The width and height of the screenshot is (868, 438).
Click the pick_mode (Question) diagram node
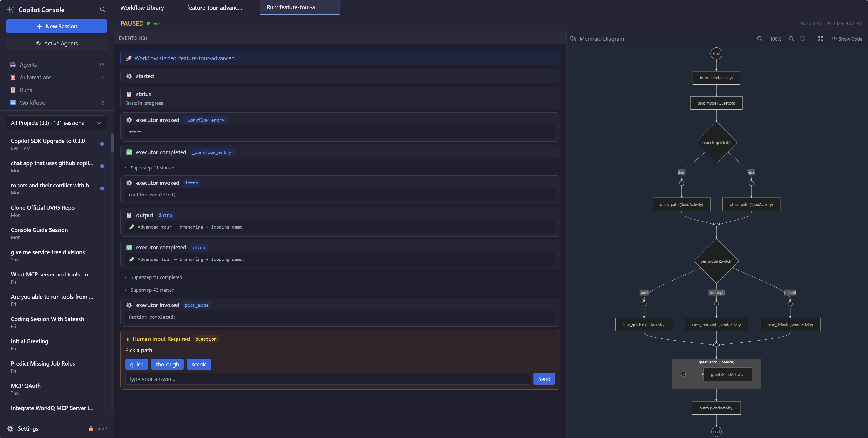pyautogui.click(x=716, y=103)
